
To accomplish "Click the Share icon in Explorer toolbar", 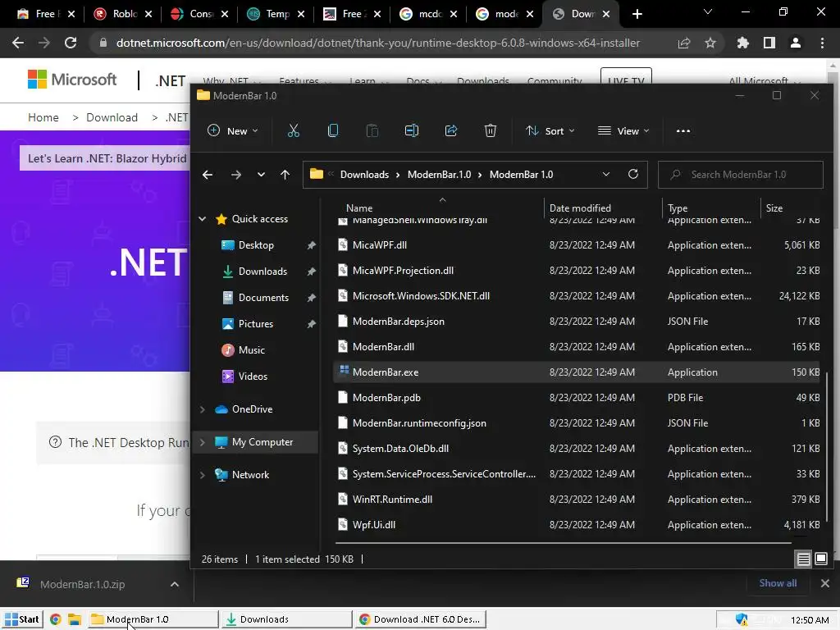I will (451, 130).
